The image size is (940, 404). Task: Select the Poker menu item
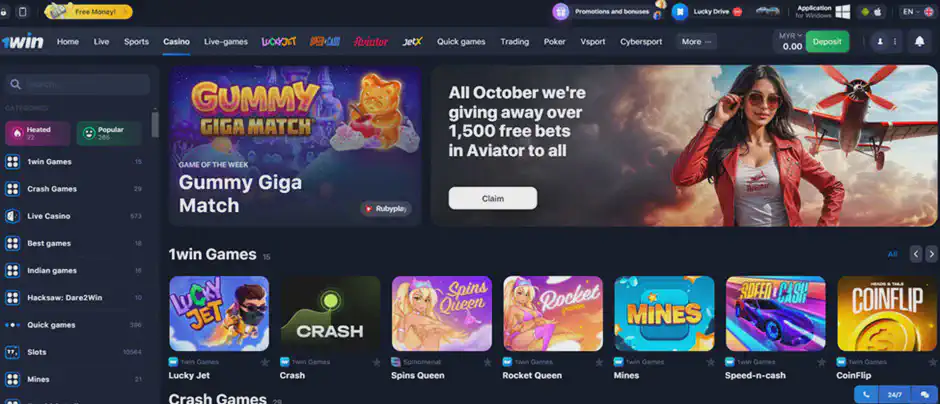click(555, 42)
